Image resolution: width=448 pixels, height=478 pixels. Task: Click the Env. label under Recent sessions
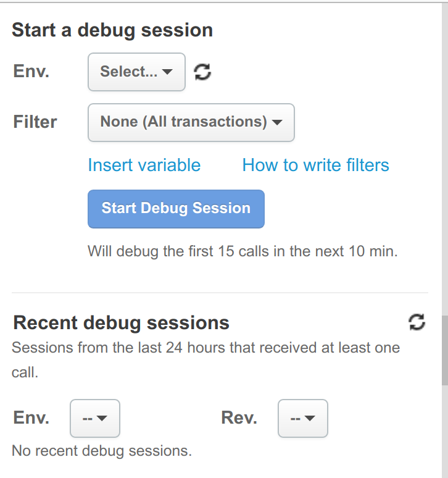pyautogui.click(x=31, y=418)
